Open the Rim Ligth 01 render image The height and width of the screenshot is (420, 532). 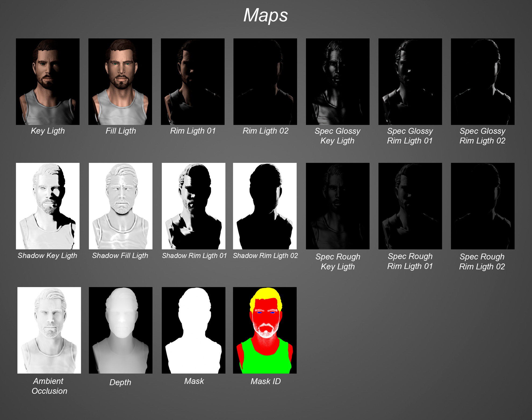(x=193, y=82)
